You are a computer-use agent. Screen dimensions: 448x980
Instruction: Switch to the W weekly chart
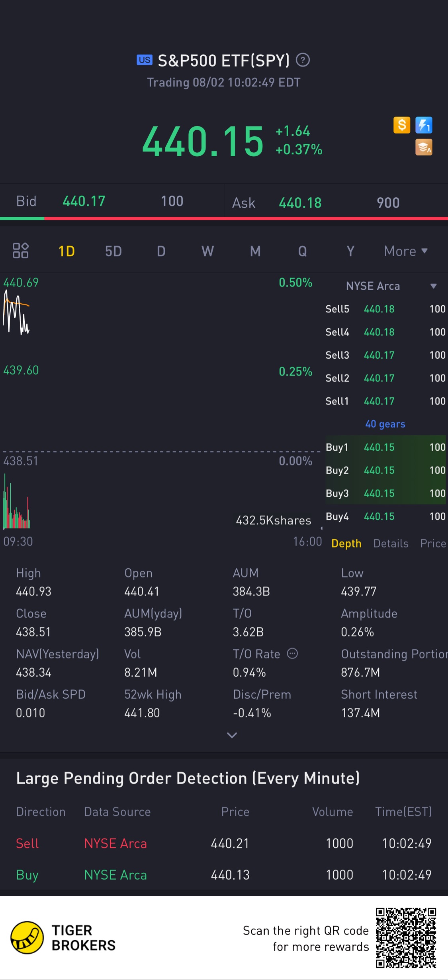coord(207,251)
